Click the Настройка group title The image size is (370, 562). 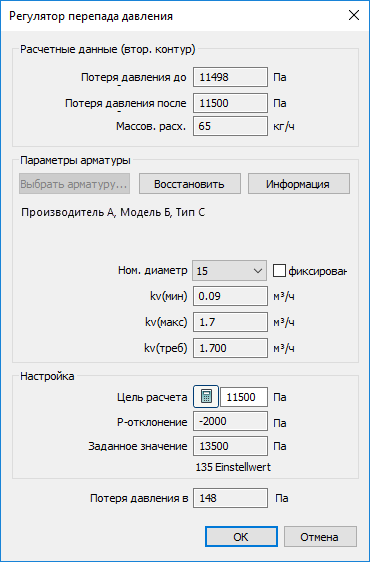(x=47, y=376)
